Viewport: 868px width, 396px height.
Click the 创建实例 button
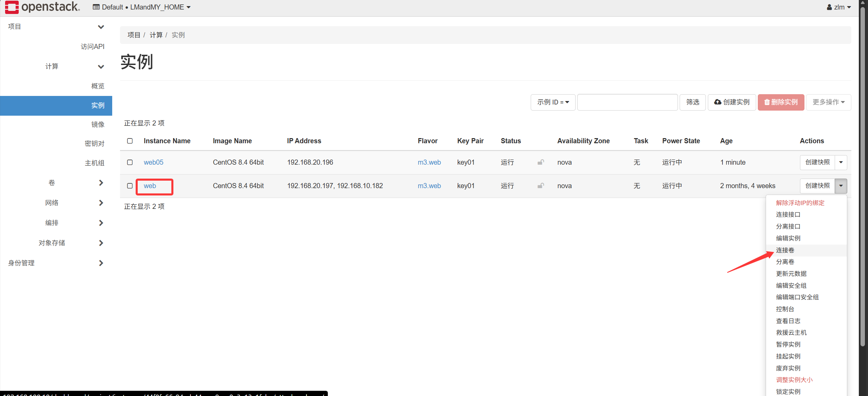pyautogui.click(x=732, y=102)
